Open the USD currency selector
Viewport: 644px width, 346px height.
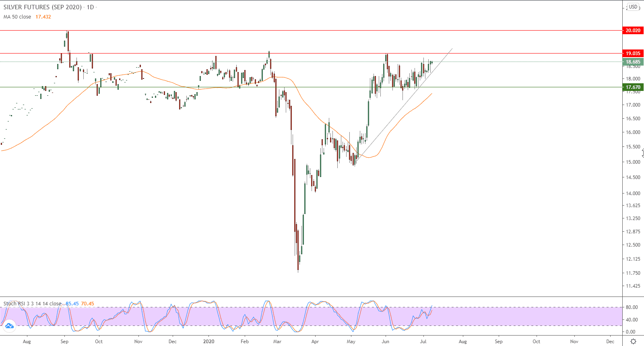[633, 7]
